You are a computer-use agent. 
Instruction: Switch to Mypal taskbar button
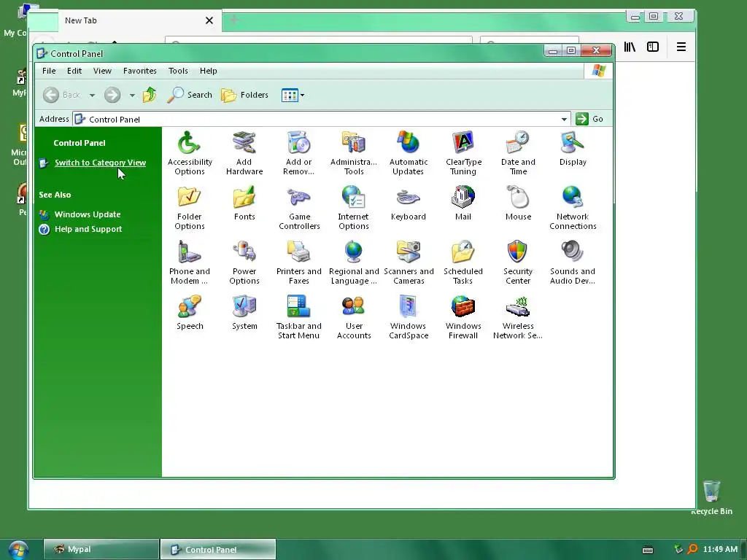pos(101,549)
